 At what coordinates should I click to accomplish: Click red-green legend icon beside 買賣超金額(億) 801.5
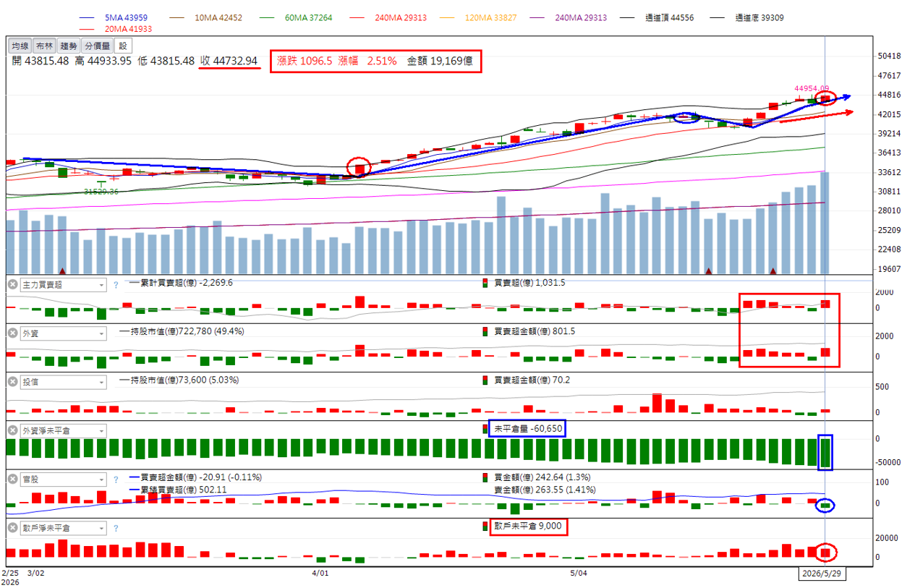coord(485,331)
